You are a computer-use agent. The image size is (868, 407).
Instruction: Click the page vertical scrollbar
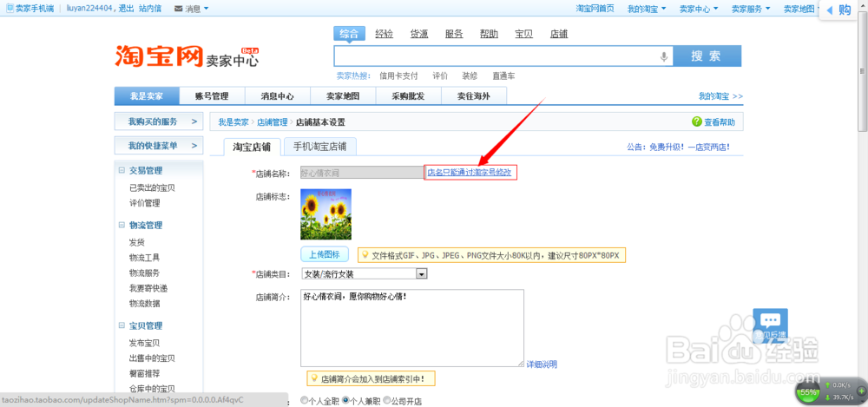862,72
